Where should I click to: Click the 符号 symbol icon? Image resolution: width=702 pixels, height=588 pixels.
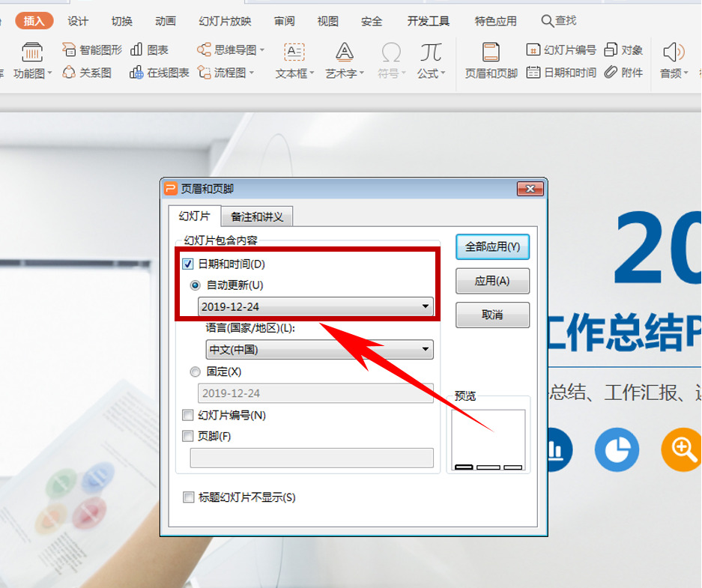pyautogui.click(x=391, y=52)
